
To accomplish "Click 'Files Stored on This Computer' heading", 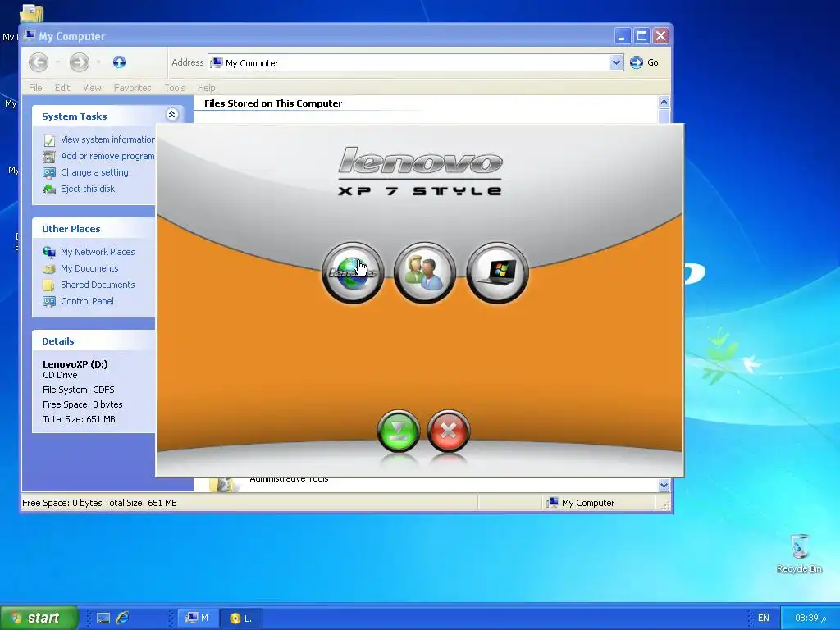I will point(273,103).
